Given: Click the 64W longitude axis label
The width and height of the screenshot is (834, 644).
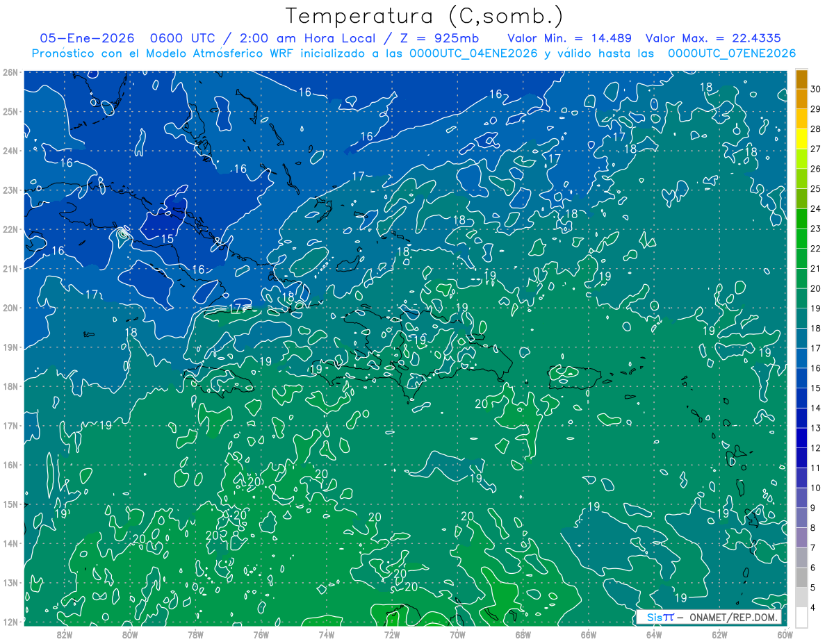Looking at the screenshot, I should [x=654, y=634].
